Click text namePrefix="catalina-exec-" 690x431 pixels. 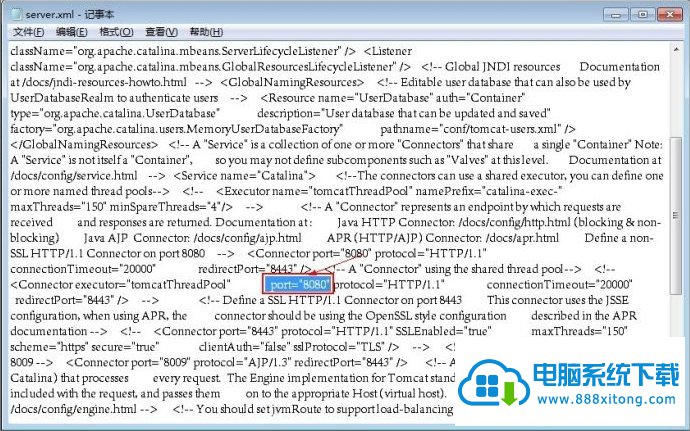489,191
